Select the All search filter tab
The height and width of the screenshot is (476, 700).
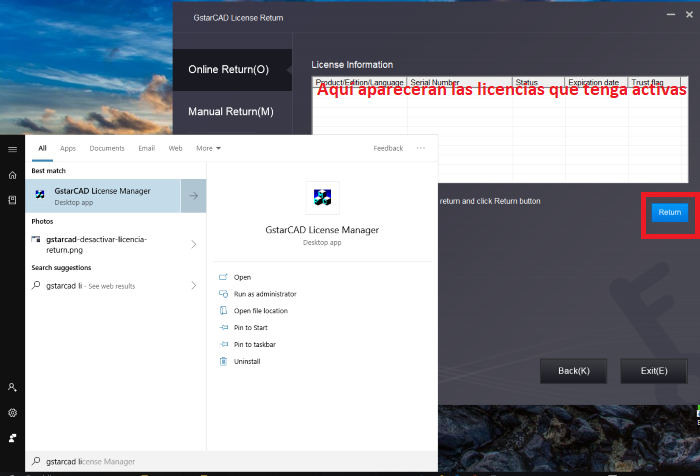point(42,148)
